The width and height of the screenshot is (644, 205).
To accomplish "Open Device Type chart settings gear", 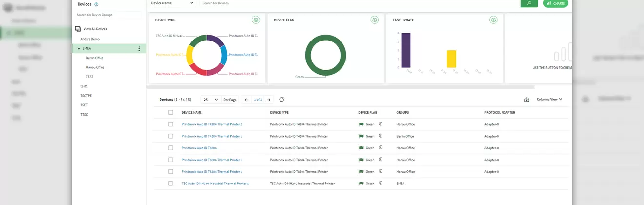I will (x=256, y=20).
